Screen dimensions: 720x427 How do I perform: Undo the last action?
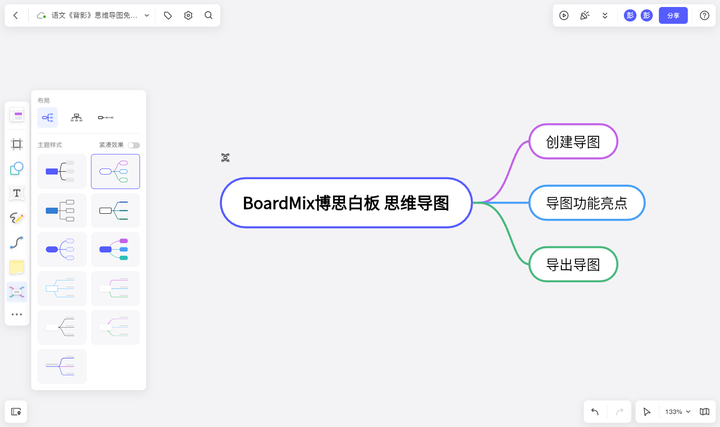595,412
